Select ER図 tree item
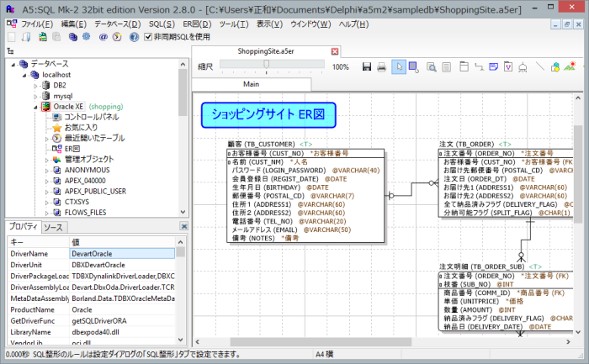This screenshot has width=589, height=364. coord(72,149)
